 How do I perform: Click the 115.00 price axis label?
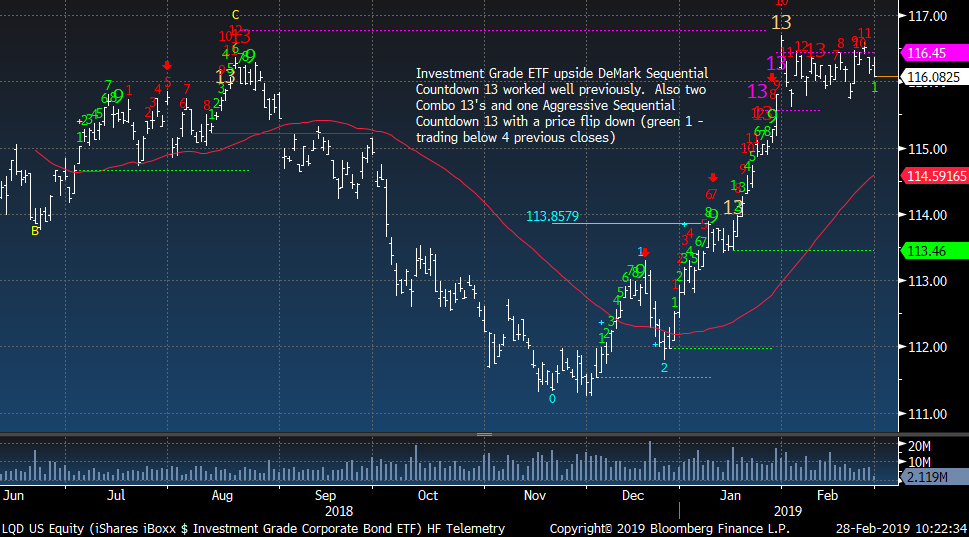point(927,149)
